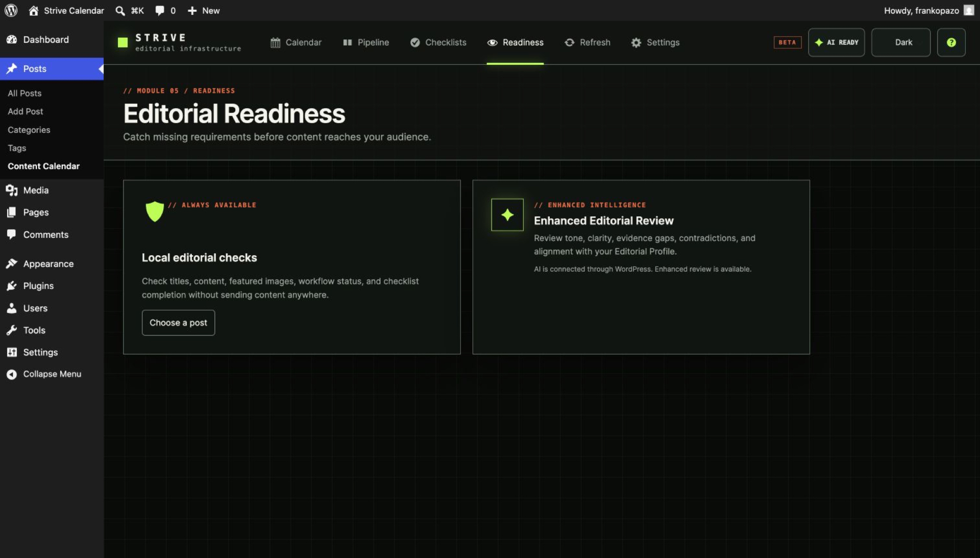Viewport: 980px width, 558px height.
Task: Click the Comments sidebar icon
Action: click(12, 234)
